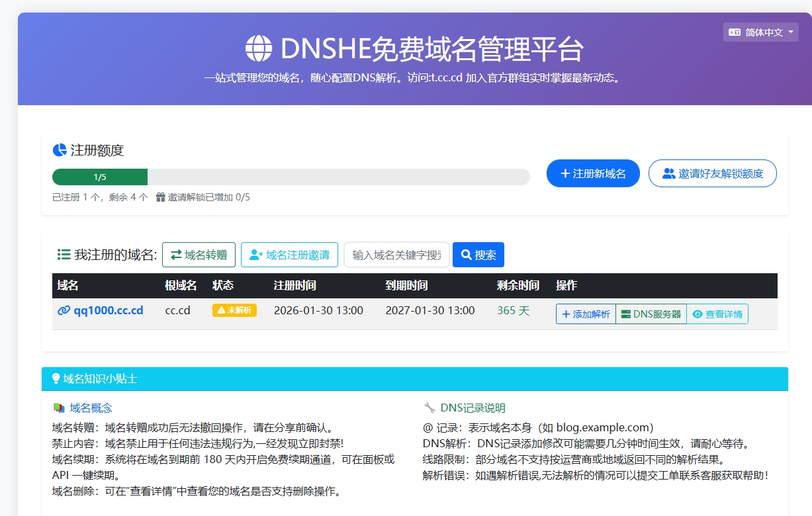Click the books icon beside 域名概念
This screenshot has width=812, height=516.
coord(59,408)
